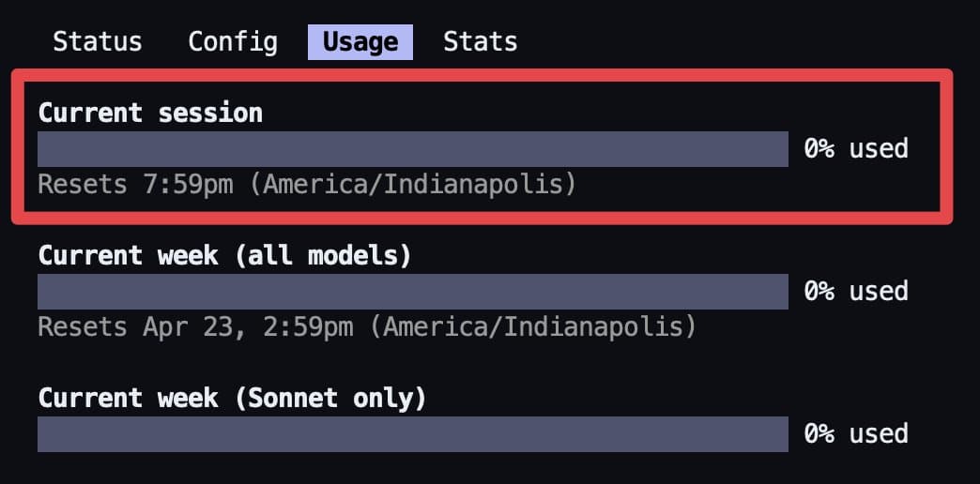
Task: Click the timezone in the session reset line
Action: 412,184
